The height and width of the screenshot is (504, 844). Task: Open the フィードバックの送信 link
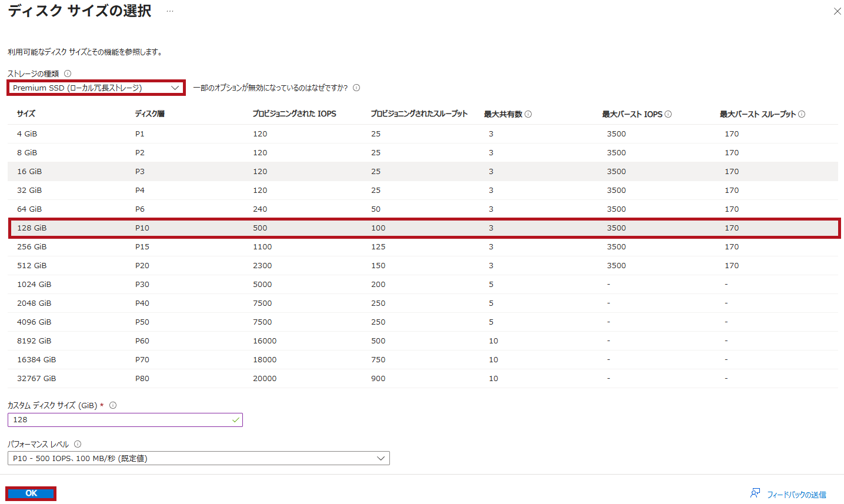pos(796,495)
